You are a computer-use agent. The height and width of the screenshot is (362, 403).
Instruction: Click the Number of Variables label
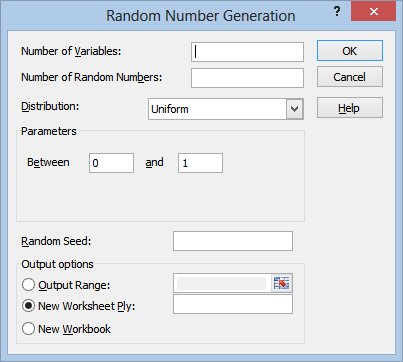point(71,51)
